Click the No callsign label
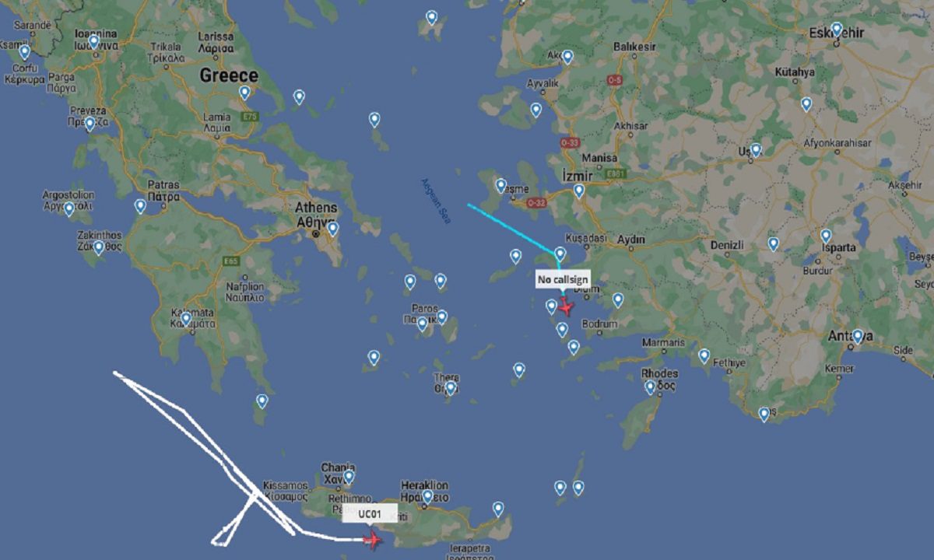The image size is (934, 560). pos(563,279)
